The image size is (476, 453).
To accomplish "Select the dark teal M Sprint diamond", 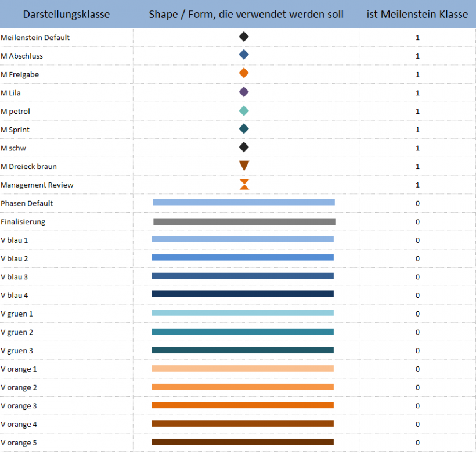I will tap(244, 129).
